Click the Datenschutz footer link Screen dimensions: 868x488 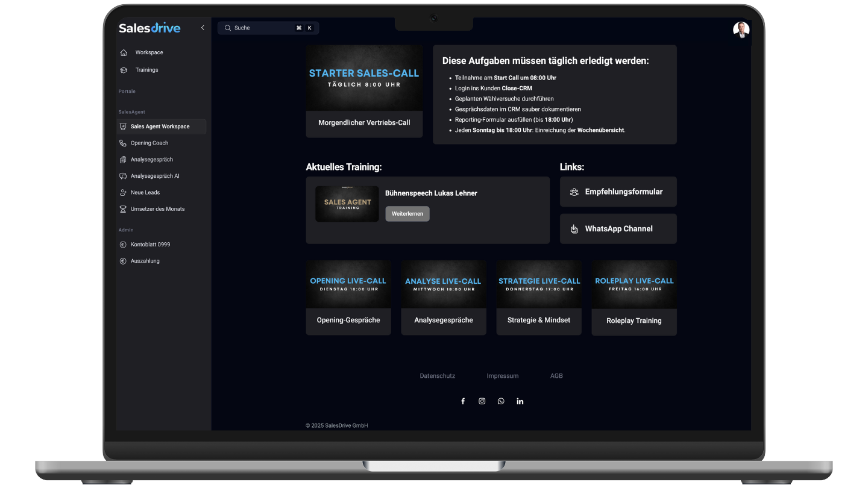(x=437, y=376)
